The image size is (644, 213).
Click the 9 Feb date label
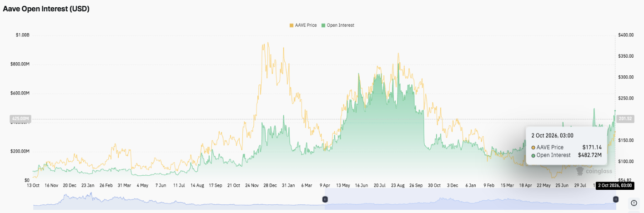pyautogui.click(x=489, y=185)
